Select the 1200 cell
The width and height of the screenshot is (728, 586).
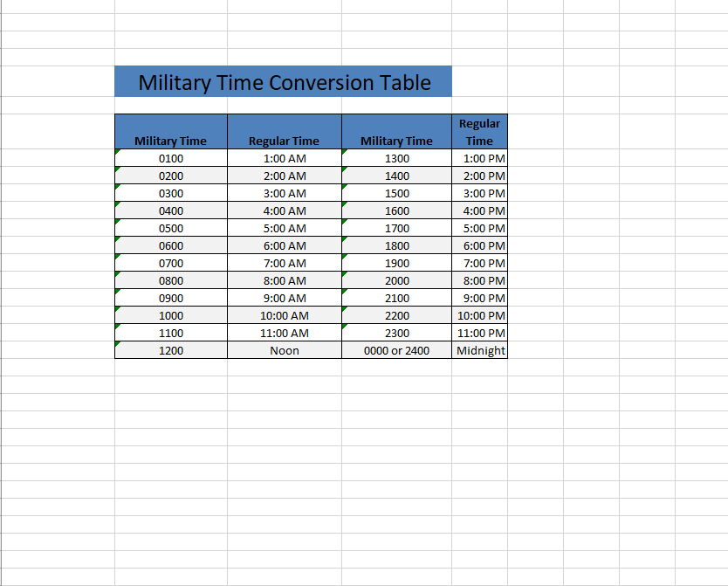click(171, 350)
